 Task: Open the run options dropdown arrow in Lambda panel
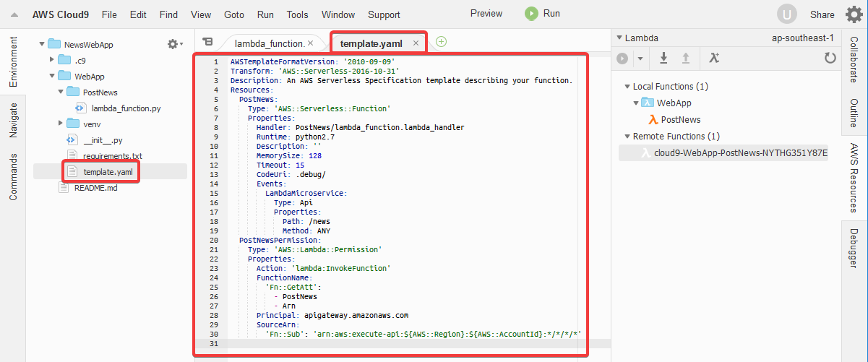[639, 59]
